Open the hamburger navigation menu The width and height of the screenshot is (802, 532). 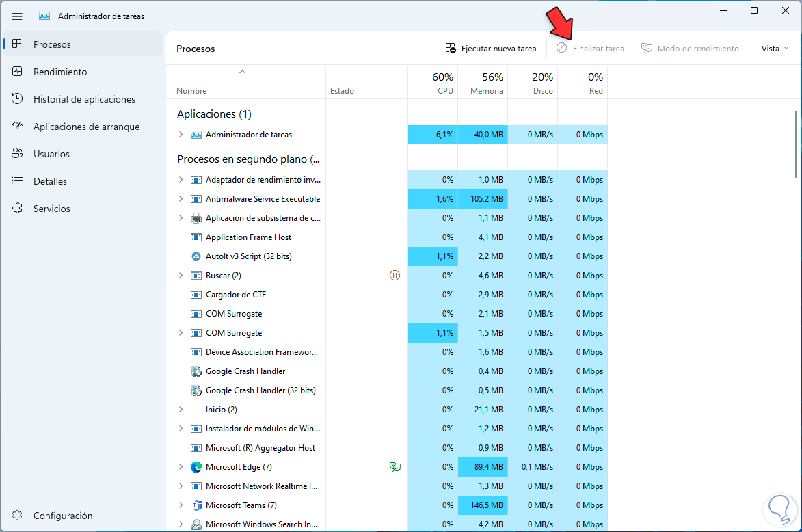tap(17, 16)
